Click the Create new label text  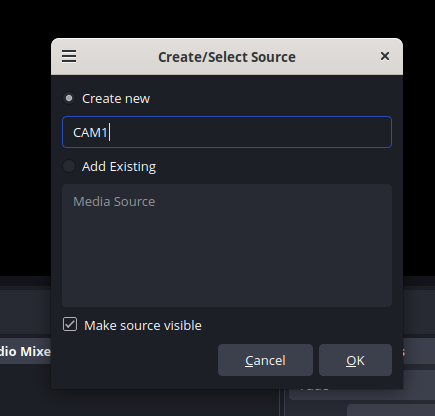click(x=116, y=99)
